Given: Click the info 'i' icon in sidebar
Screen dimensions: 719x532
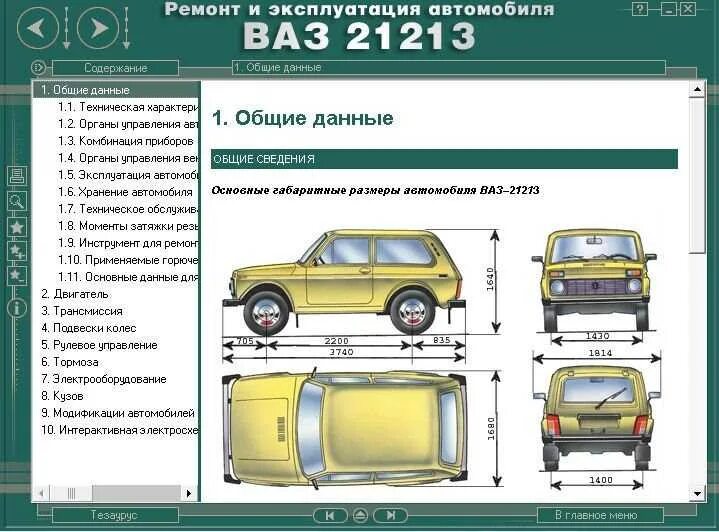Looking at the screenshot, I should (17, 308).
